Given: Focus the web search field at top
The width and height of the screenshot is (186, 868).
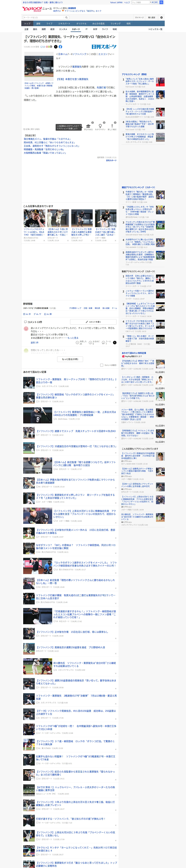Looking at the screenshot, I should [140, 2].
